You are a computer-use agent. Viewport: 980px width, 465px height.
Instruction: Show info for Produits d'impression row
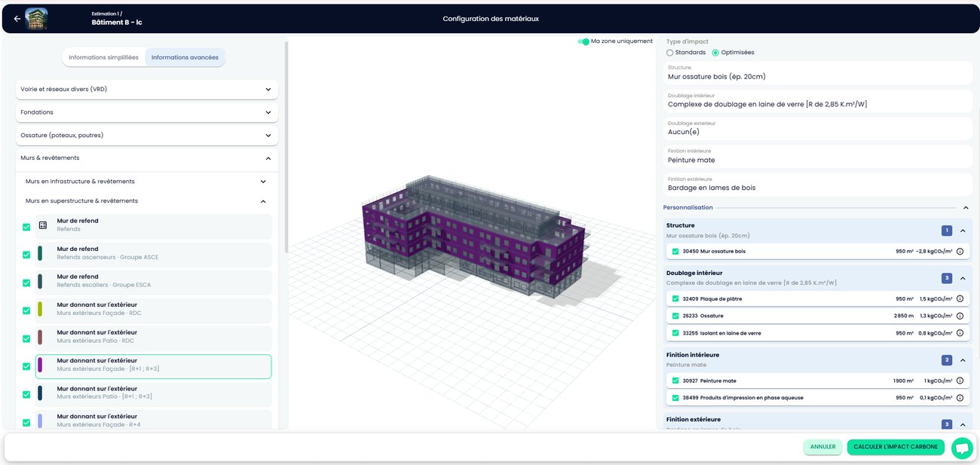pos(960,398)
